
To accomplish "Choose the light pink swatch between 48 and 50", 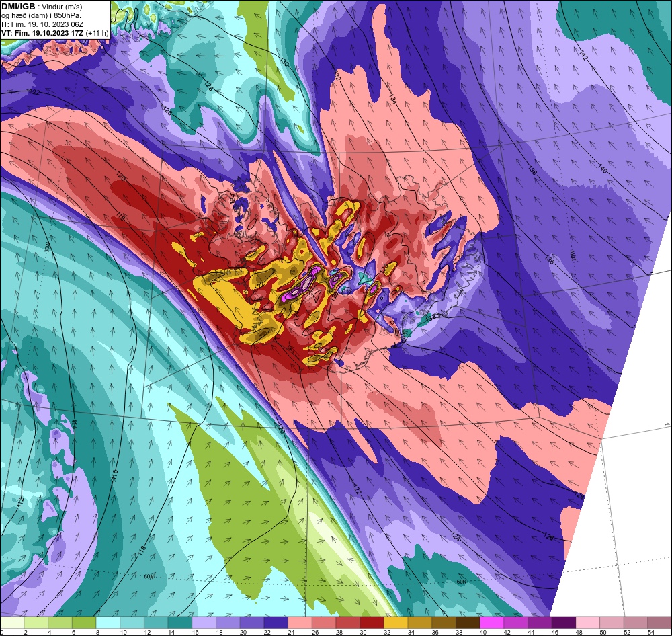I will point(588,623).
